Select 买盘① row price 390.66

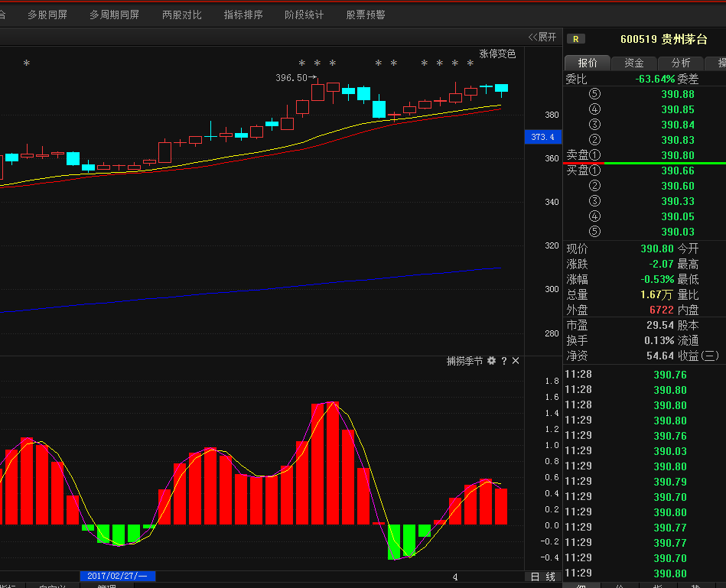point(677,171)
